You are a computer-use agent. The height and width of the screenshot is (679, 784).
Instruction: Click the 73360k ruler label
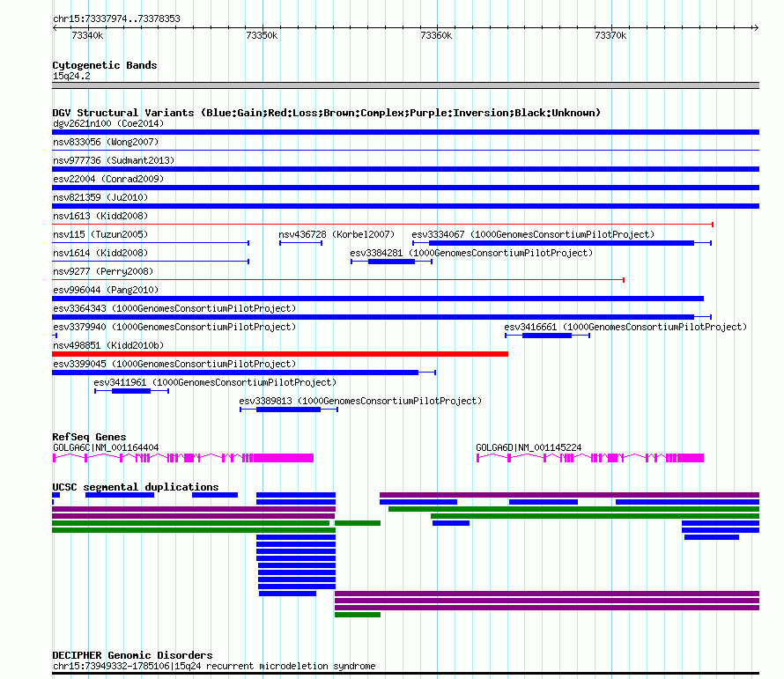pos(436,35)
